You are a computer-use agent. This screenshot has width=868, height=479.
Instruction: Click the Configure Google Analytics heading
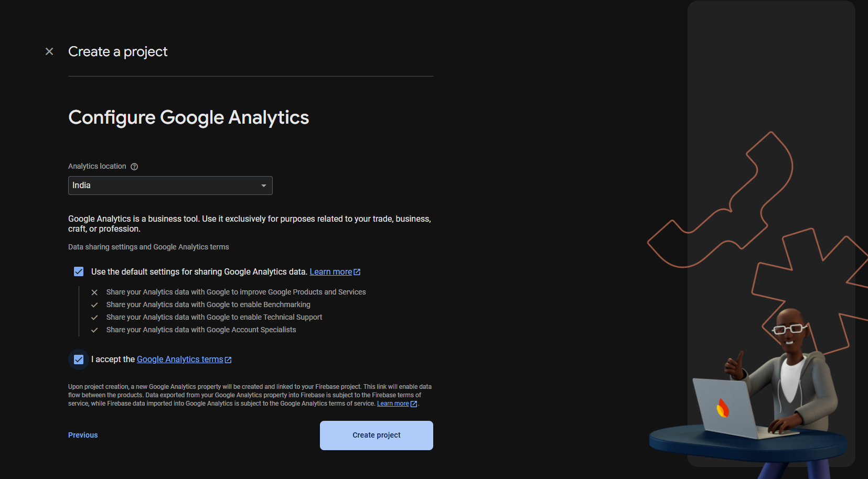[x=189, y=117]
